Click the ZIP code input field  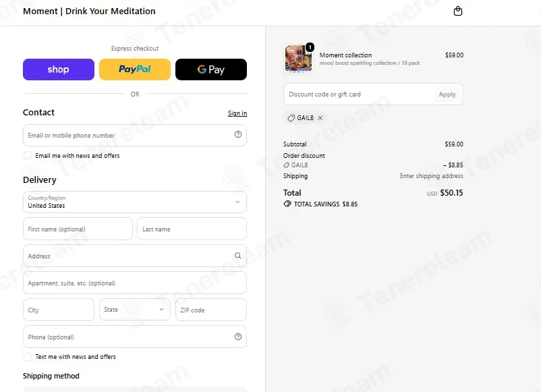(x=211, y=310)
